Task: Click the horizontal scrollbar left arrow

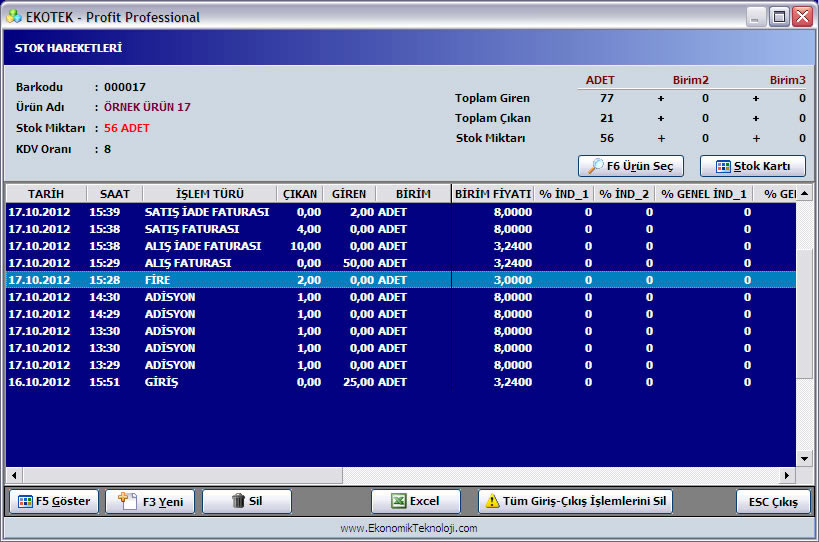Action: (14, 475)
